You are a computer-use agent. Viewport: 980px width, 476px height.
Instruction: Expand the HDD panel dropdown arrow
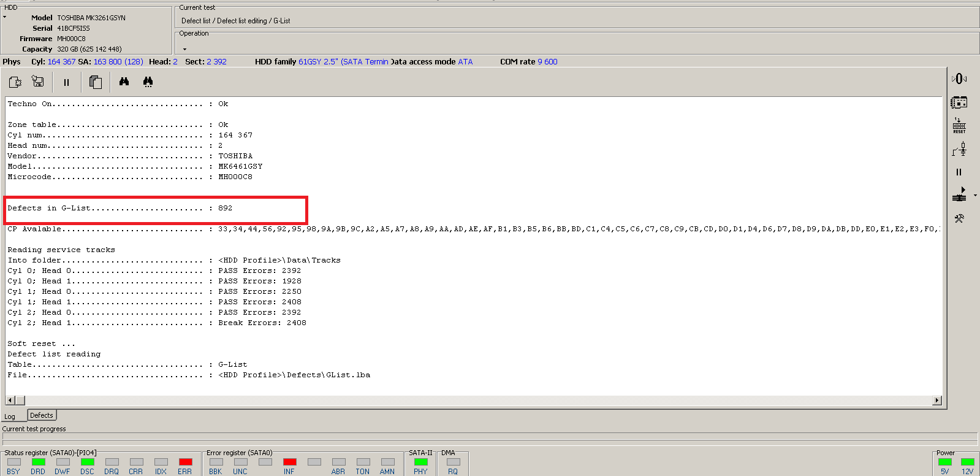[x=5, y=17]
